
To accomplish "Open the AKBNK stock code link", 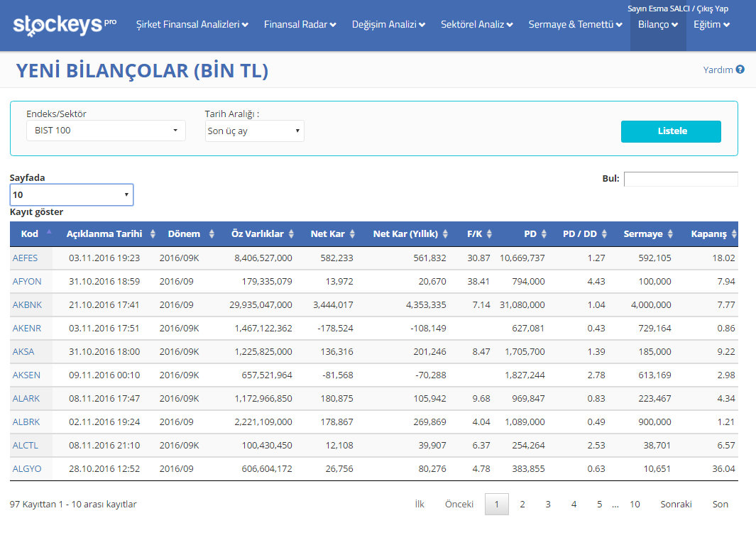I will click(26, 304).
